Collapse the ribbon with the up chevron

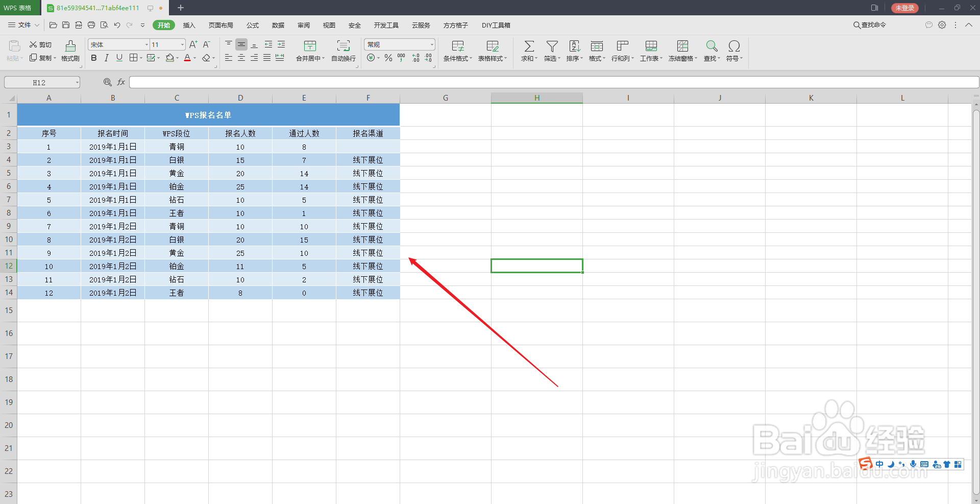pyautogui.click(x=969, y=25)
